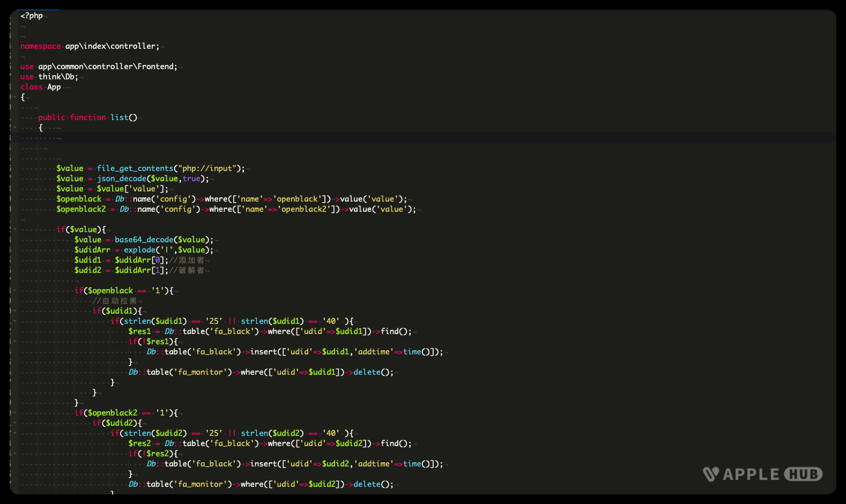
Task: Click the HUB badge in watermark
Action: 803,474
